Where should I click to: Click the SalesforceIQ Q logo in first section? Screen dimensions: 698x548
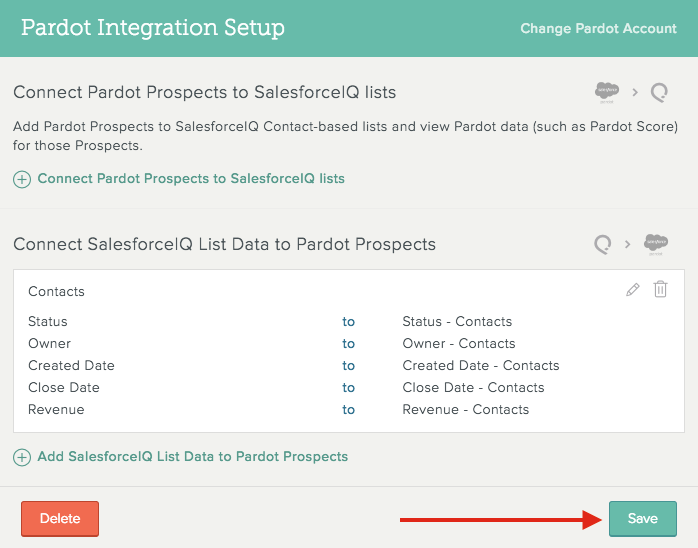pos(659,93)
